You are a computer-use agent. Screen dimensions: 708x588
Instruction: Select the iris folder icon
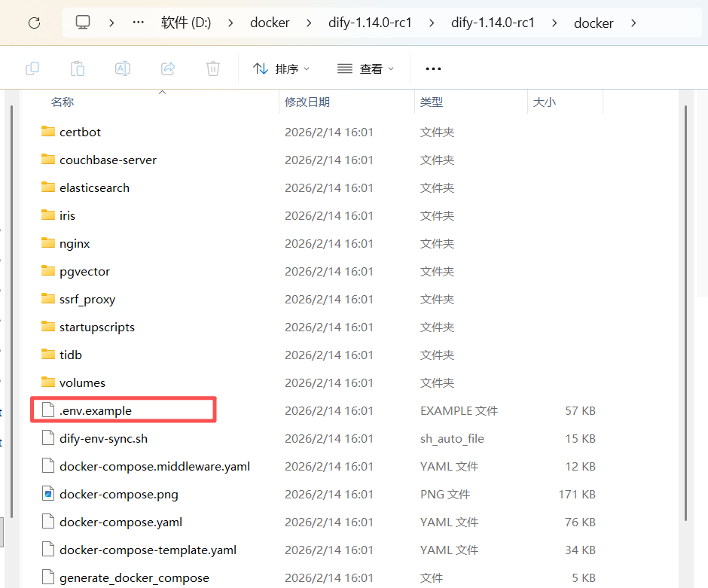[48, 215]
